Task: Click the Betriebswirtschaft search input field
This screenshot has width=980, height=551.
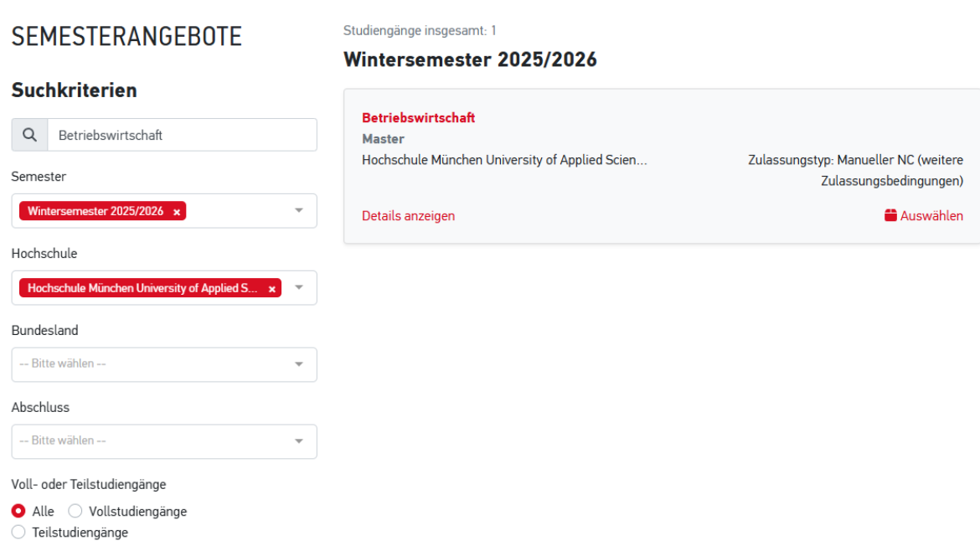Action: tap(182, 135)
